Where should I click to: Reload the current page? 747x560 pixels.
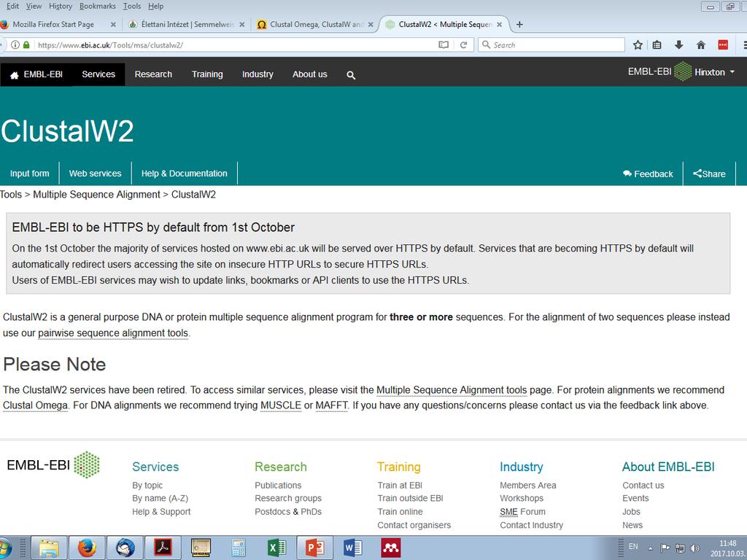463,44
